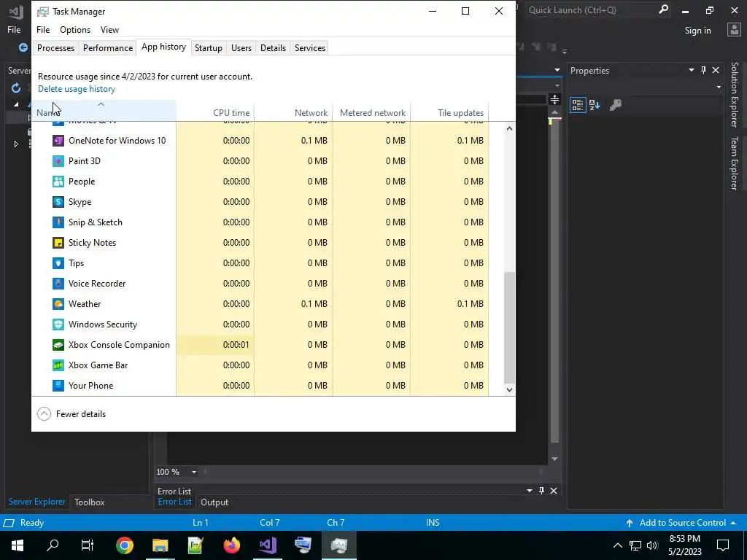Open the Task Manager File menu

pyautogui.click(x=43, y=29)
